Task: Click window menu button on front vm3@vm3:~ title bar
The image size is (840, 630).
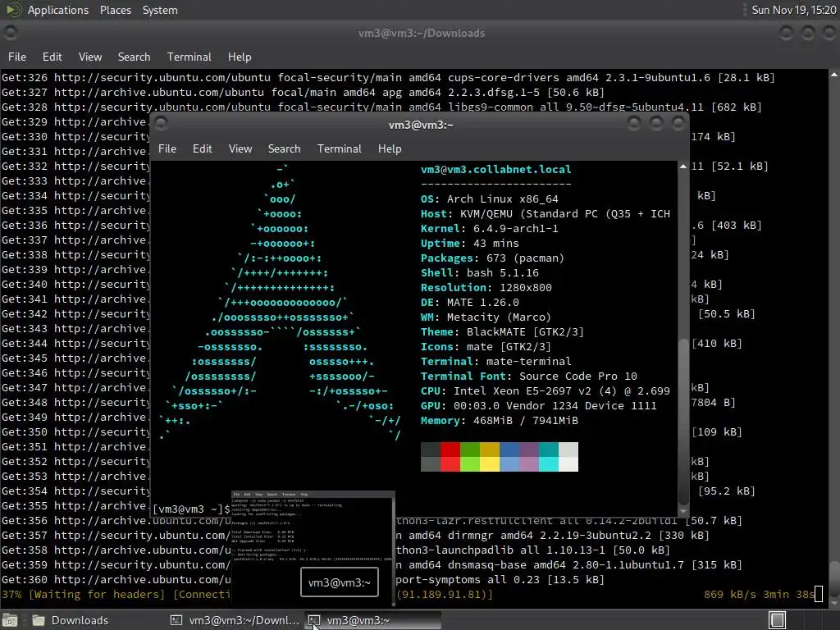Action: 161,124
